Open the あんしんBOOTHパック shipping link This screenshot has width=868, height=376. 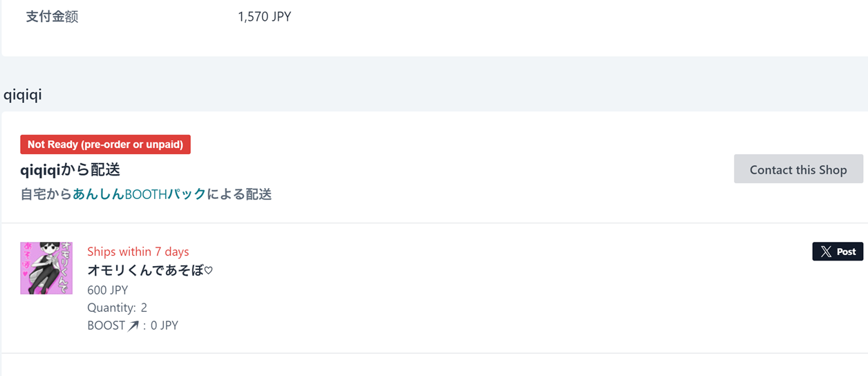(140, 194)
